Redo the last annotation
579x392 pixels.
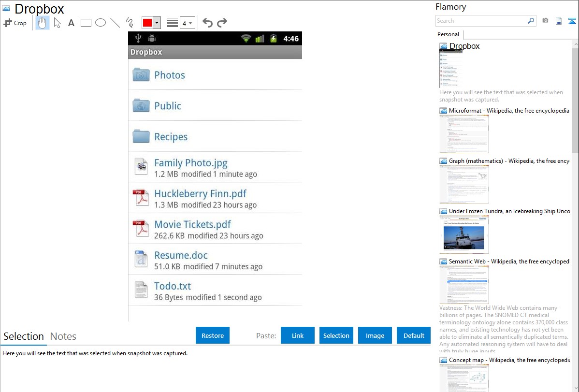[x=222, y=23]
